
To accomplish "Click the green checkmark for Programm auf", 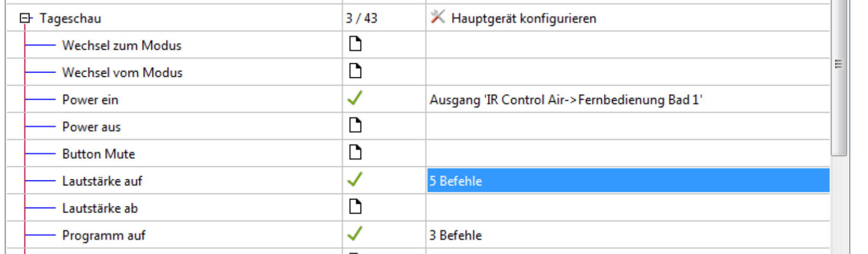I will click(x=355, y=234).
